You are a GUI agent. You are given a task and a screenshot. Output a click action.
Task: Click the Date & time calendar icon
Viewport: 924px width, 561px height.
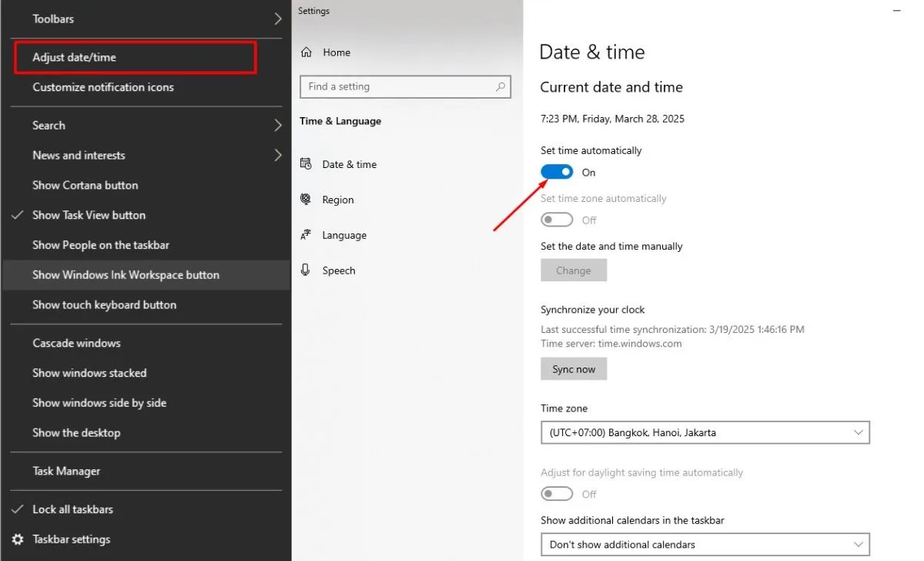click(x=306, y=164)
